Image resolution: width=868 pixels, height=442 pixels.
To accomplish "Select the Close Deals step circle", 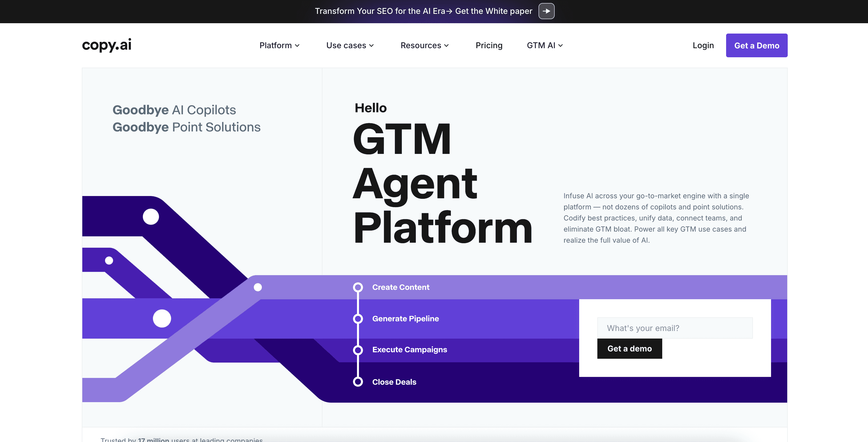I will pos(358,382).
